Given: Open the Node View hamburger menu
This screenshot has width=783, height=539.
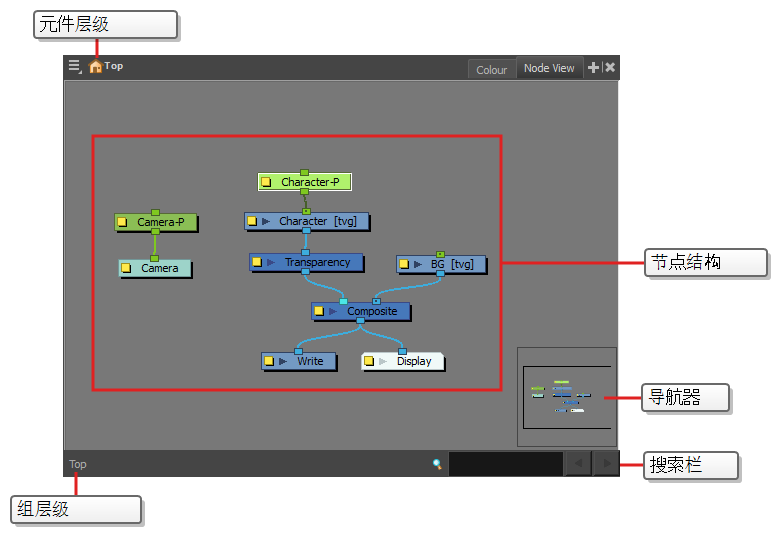Looking at the screenshot, I should (x=74, y=67).
